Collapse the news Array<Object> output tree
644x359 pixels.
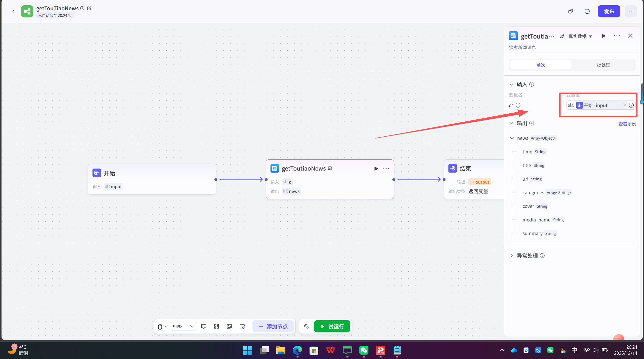coord(512,138)
